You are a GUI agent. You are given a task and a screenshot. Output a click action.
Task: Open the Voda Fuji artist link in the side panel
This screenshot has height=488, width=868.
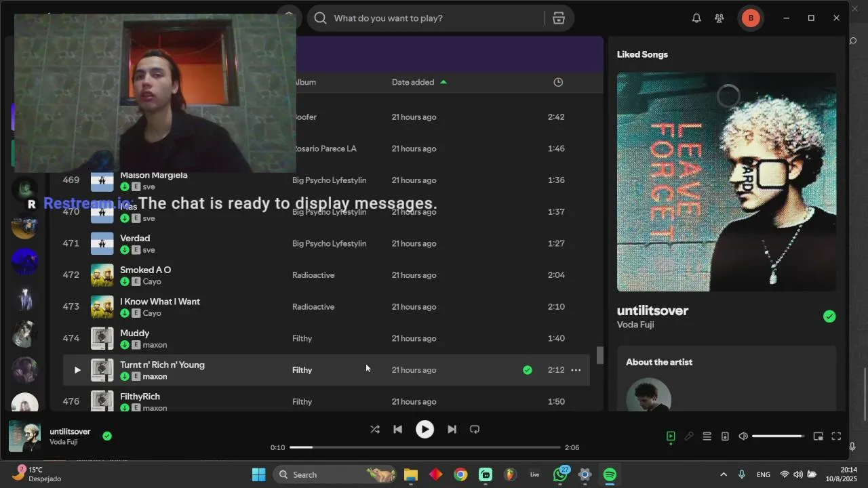(x=635, y=325)
